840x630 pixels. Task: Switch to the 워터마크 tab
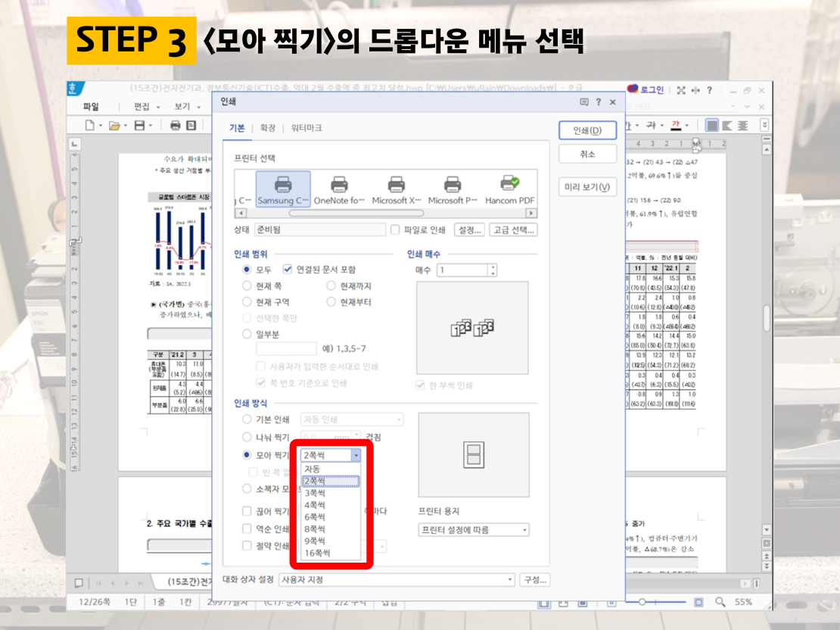[306, 128]
